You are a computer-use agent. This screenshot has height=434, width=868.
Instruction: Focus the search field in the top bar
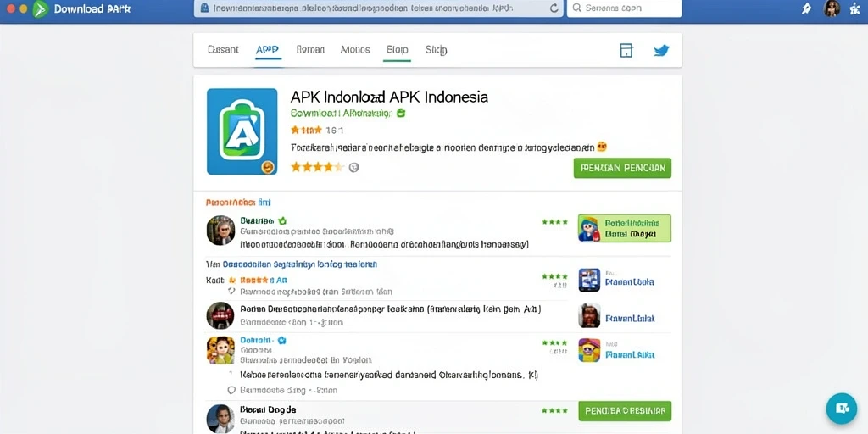pos(624,8)
